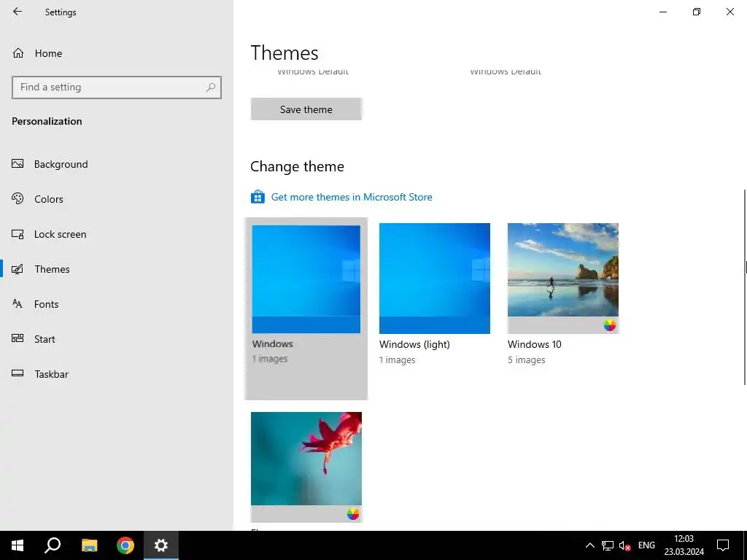
Task: Click the "5 images" text
Action: tap(527, 360)
